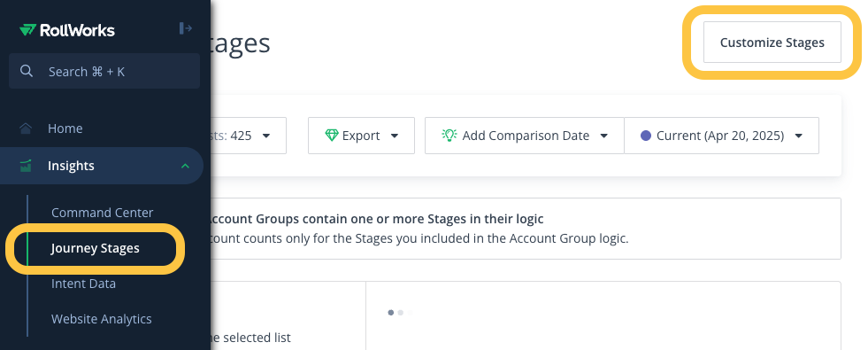Collapse the sidebar with the arrow icon

(x=186, y=28)
